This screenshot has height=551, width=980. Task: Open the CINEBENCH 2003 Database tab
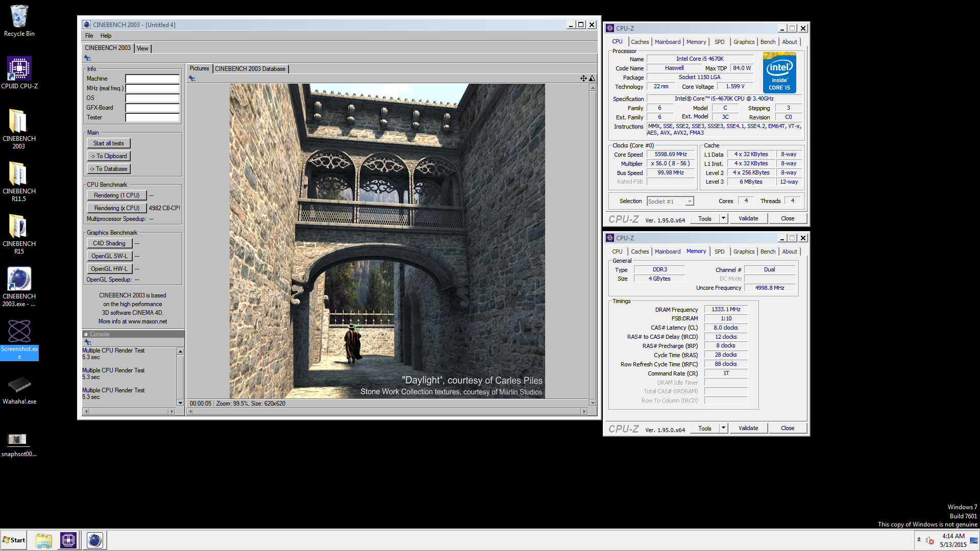click(x=250, y=69)
